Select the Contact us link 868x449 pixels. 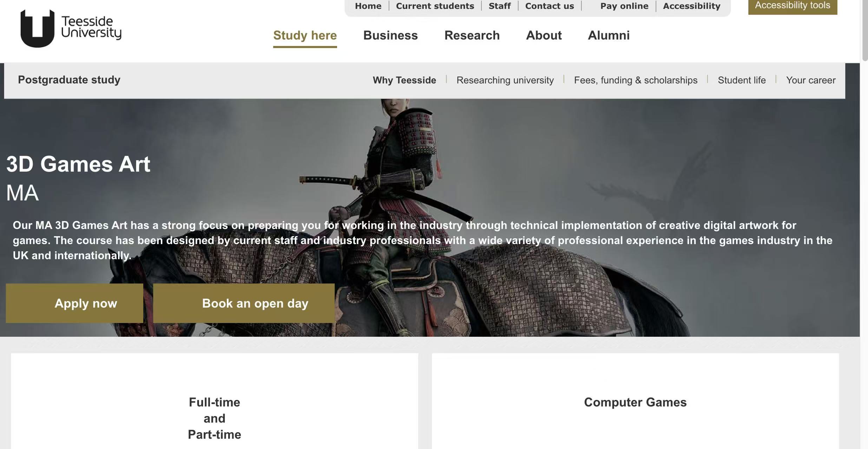click(549, 6)
